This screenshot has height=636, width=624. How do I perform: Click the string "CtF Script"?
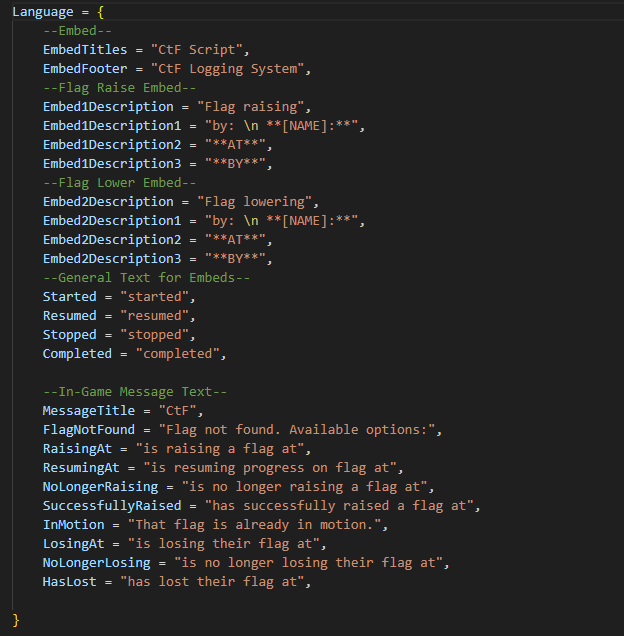tap(197, 50)
